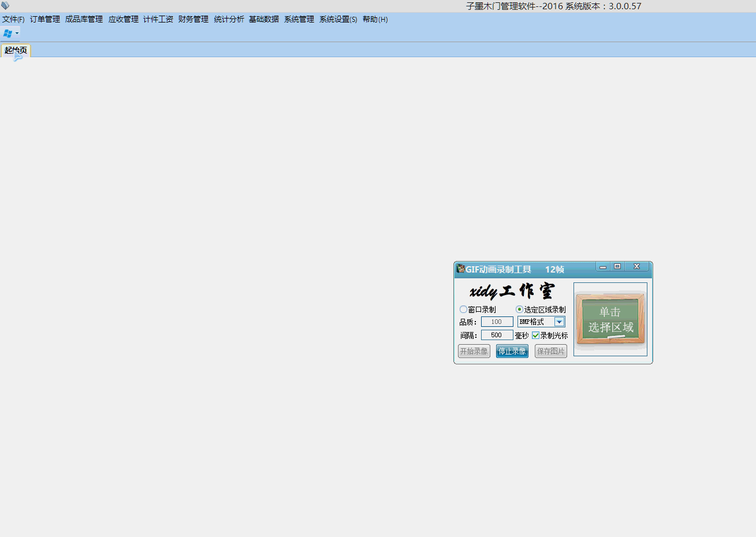Click the GIF recorder tool title icon
The image size is (756, 537).
click(x=460, y=269)
